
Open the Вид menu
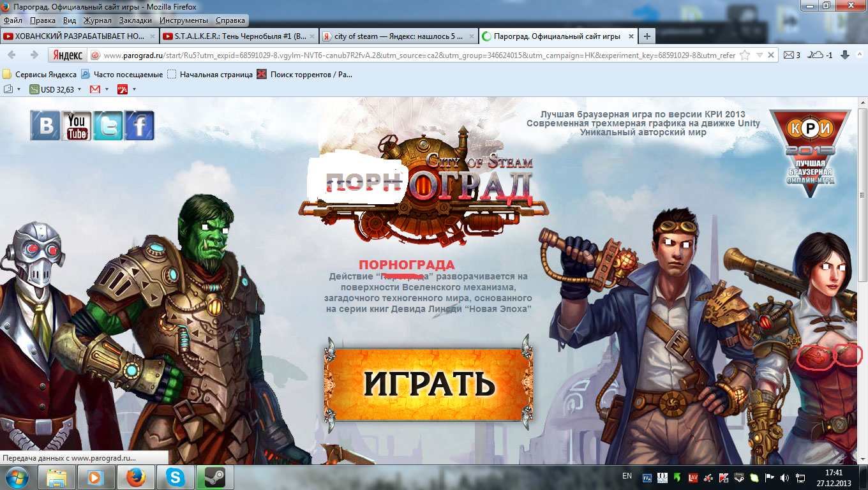pos(70,20)
